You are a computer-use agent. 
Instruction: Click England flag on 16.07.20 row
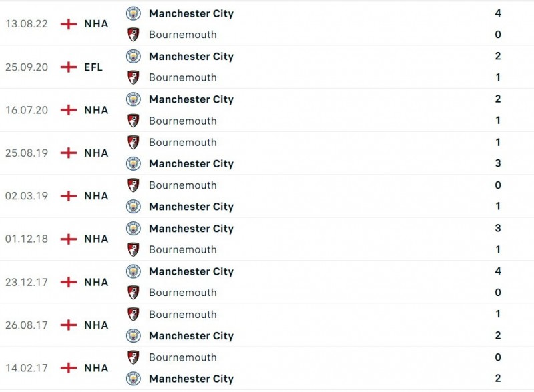coord(68,110)
